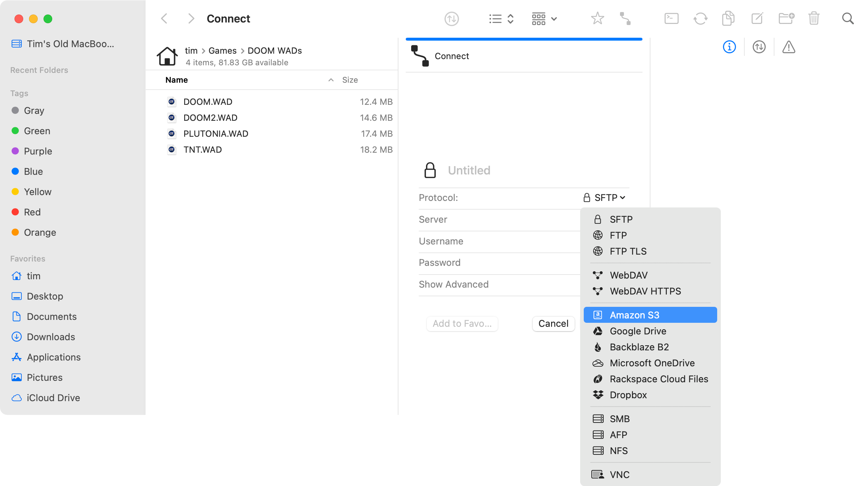Filter by the Gray tag

(x=28, y=111)
